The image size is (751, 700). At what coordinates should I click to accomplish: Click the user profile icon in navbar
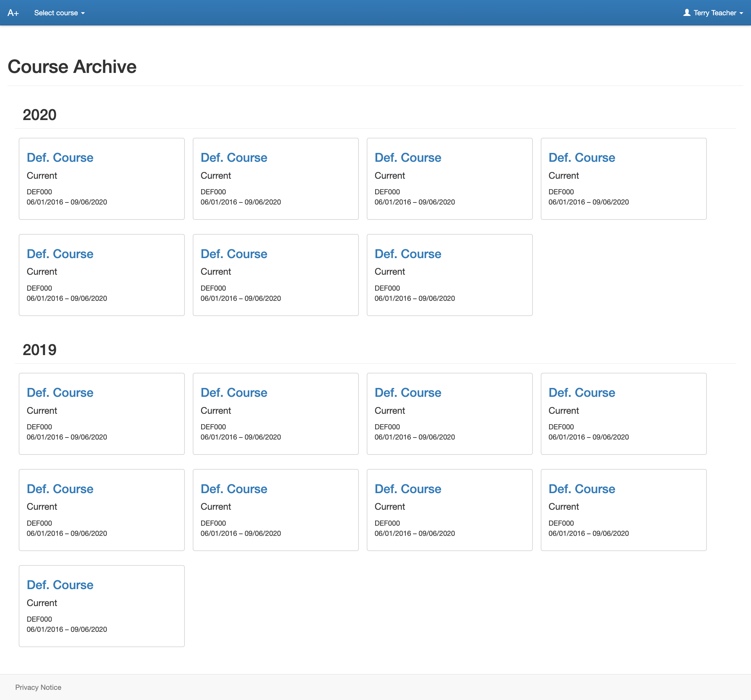point(687,13)
